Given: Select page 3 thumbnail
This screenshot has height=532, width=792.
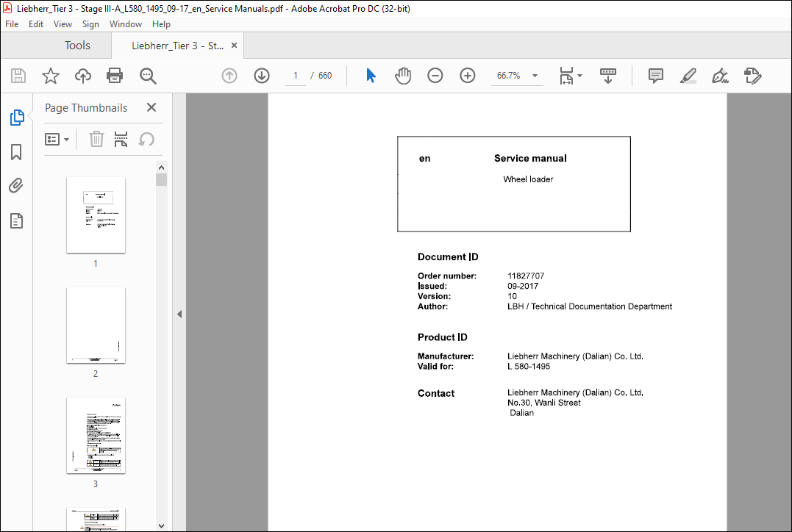Looking at the screenshot, I should [x=96, y=435].
